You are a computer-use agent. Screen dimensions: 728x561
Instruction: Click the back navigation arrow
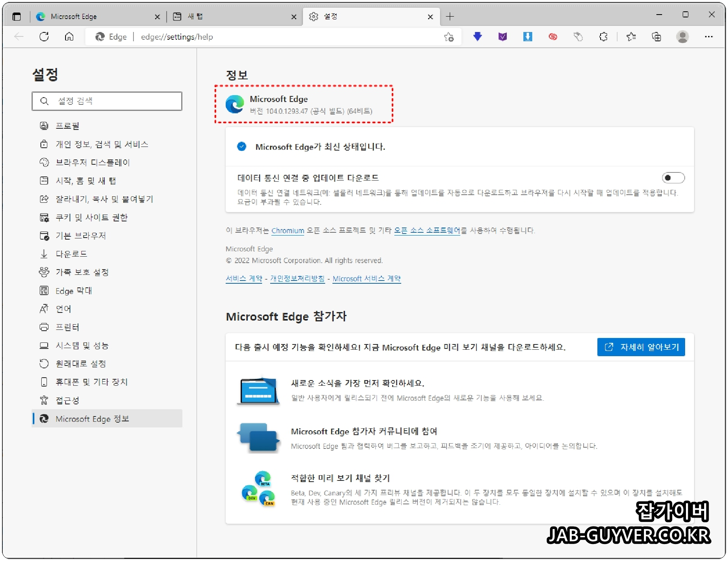click(19, 37)
